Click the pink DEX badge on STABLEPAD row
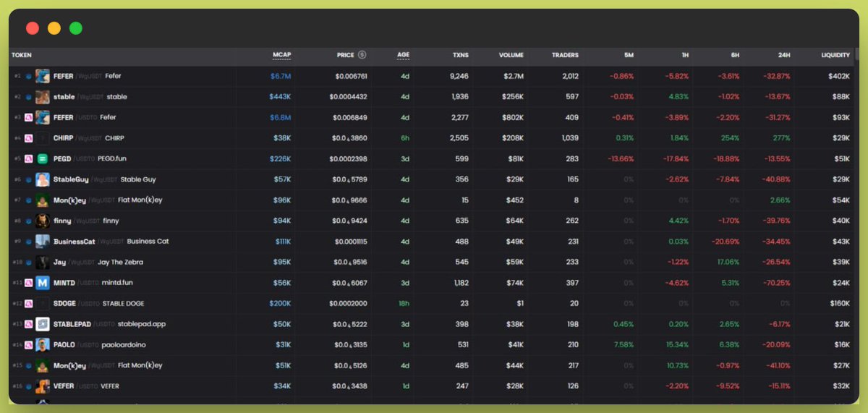The width and height of the screenshot is (868, 413). tap(29, 324)
